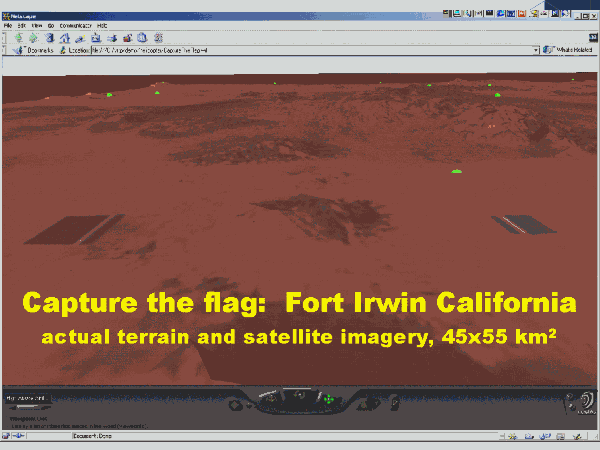Click the Back navigation arrow

coord(19,36)
